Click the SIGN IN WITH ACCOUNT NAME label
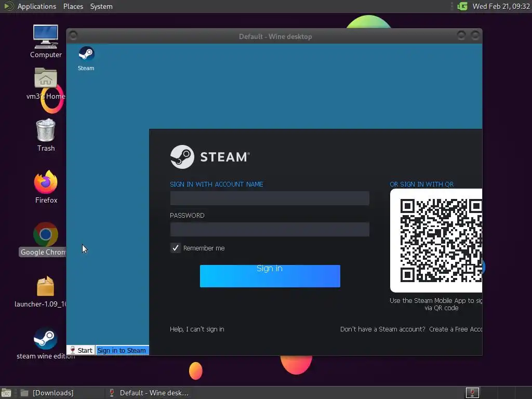Screen dimensions: 532x399 217,184
